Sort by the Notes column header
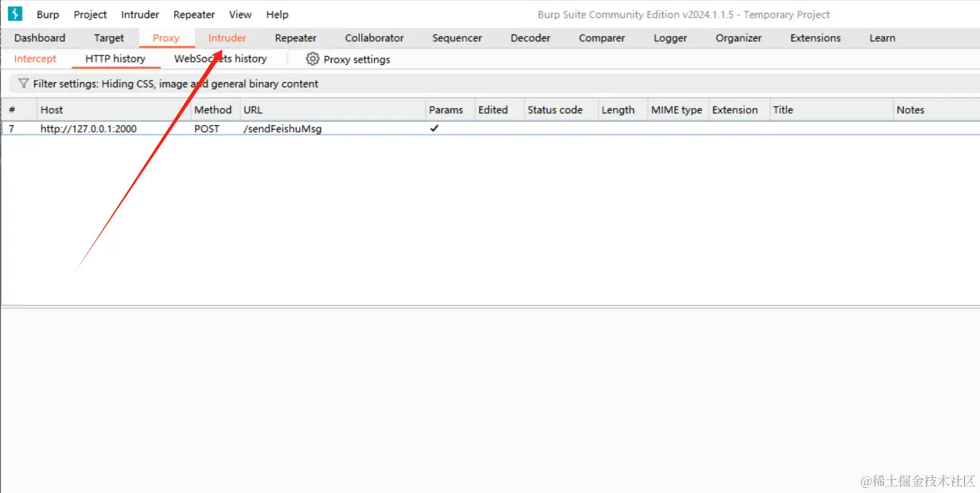 click(x=936, y=109)
